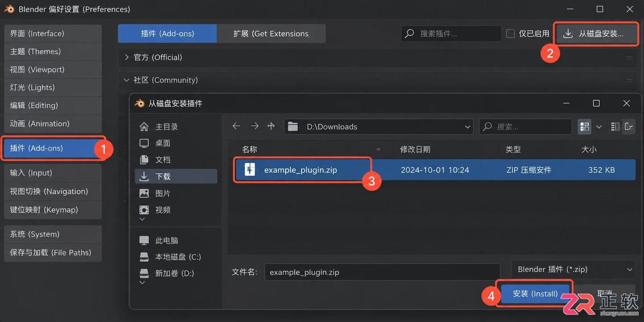644x322 pixels.
Task: Sort files by 名称 column
Action: [250, 149]
